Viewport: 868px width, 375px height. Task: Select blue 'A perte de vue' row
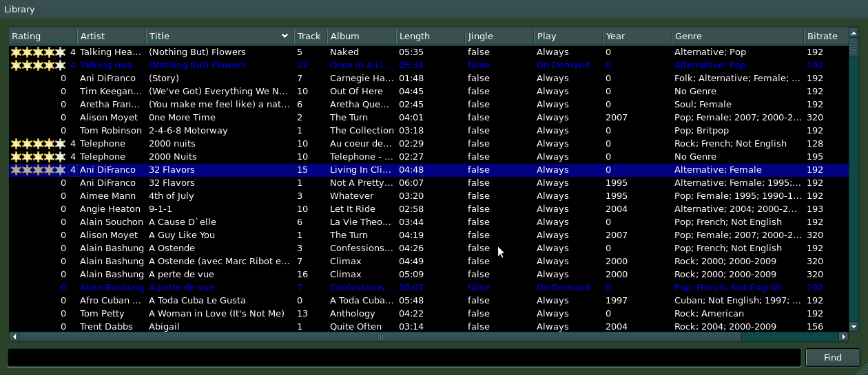[428, 288]
